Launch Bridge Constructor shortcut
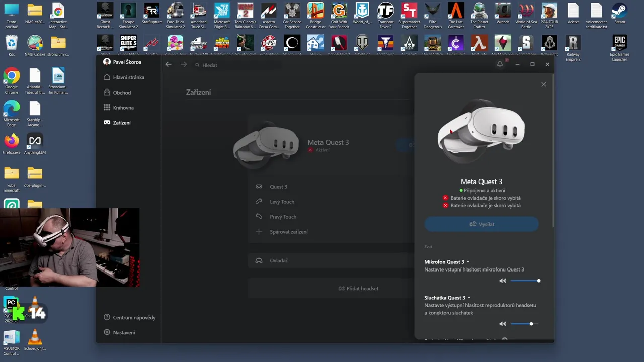Image resolution: width=644 pixels, height=362 pixels. [315, 16]
